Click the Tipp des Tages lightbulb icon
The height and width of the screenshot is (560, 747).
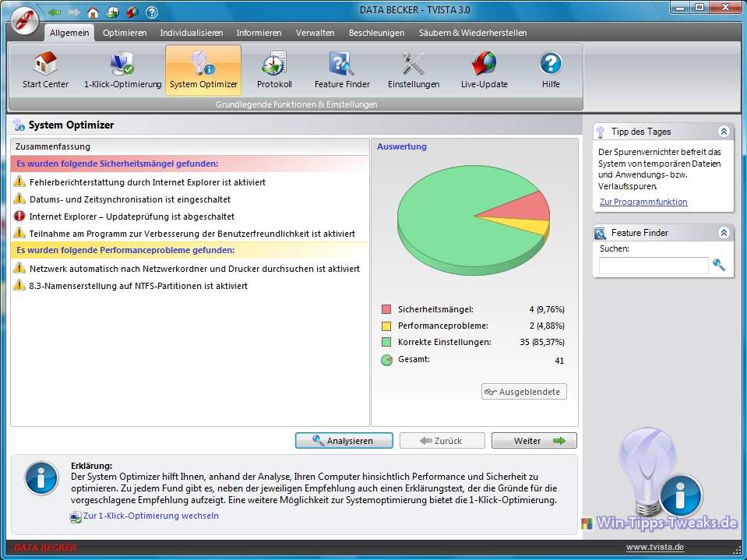click(601, 132)
